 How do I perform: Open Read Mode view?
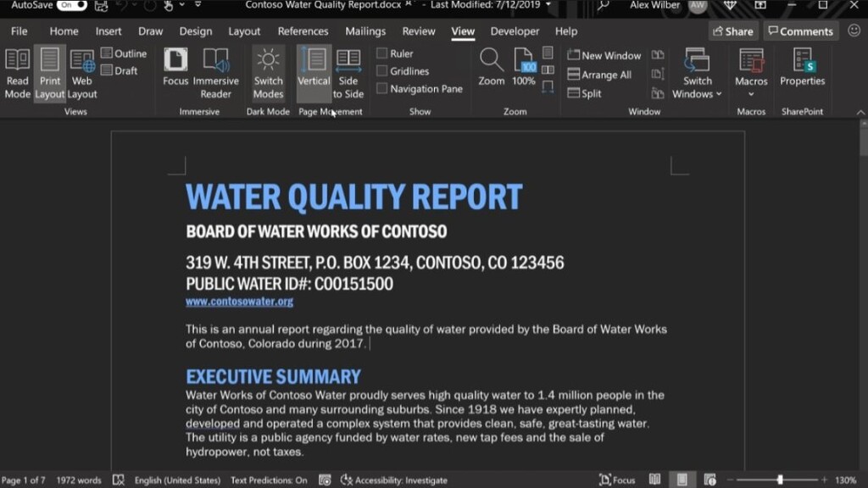click(17, 73)
